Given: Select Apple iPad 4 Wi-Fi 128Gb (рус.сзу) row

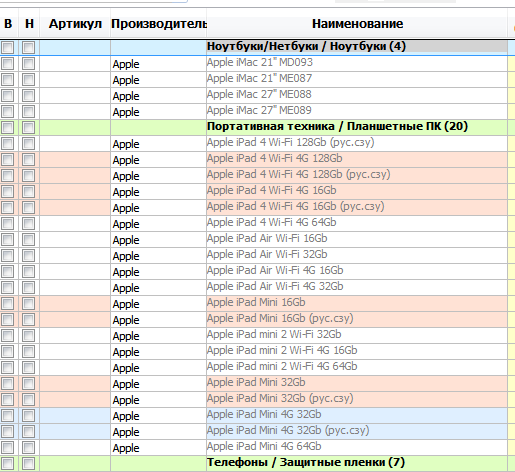Looking at the screenshot, I should tap(357, 143).
